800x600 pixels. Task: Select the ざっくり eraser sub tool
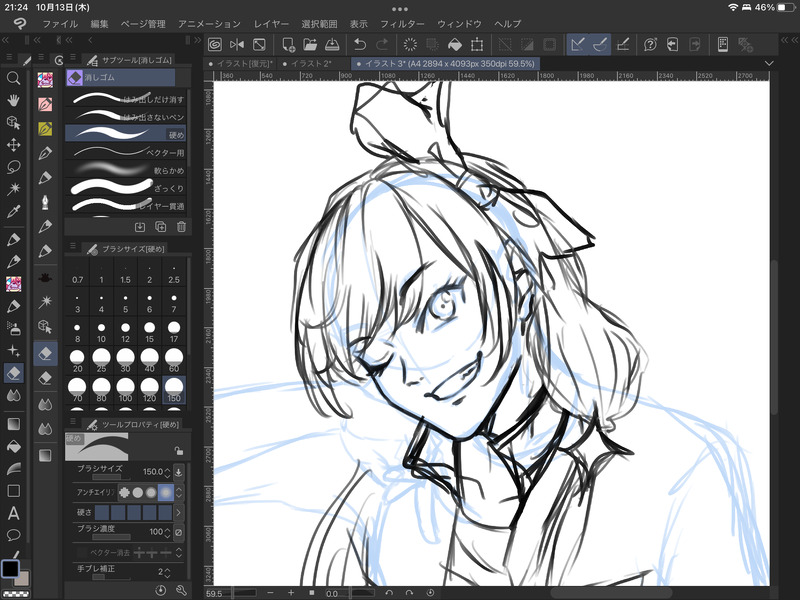126,187
